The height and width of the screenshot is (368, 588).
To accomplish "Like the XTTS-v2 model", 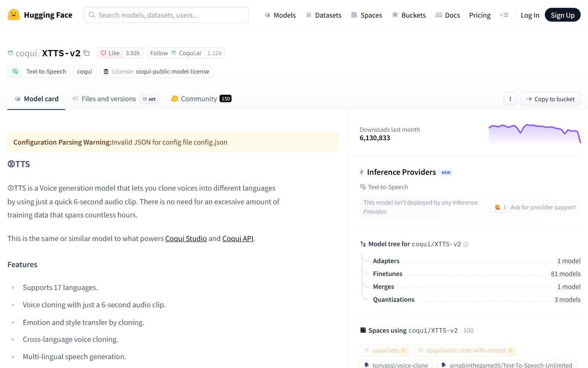I will [x=110, y=53].
